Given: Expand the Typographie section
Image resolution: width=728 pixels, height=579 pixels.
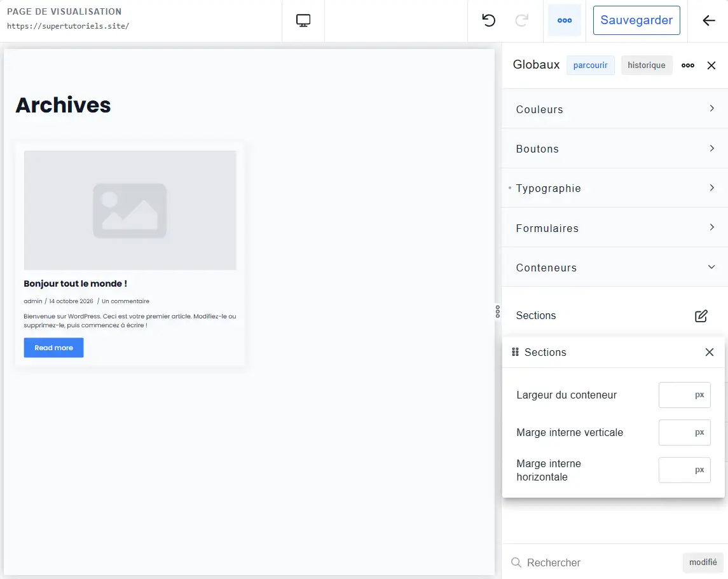Looking at the screenshot, I should click(x=615, y=188).
